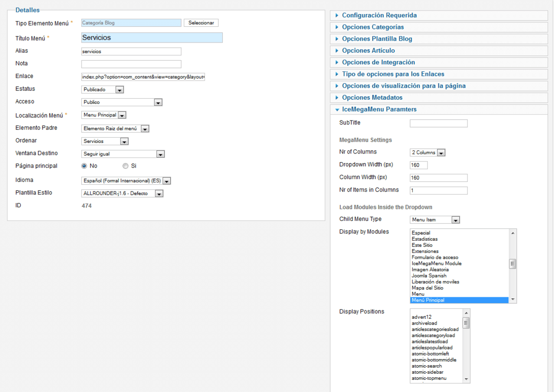Select the 'No' radio for Página principal

(84, 166)
